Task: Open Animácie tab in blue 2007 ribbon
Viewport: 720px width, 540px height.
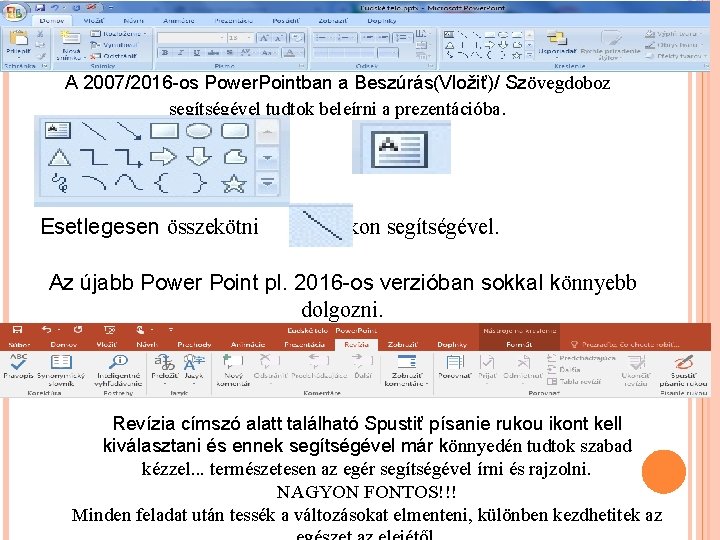Action: 179,21
